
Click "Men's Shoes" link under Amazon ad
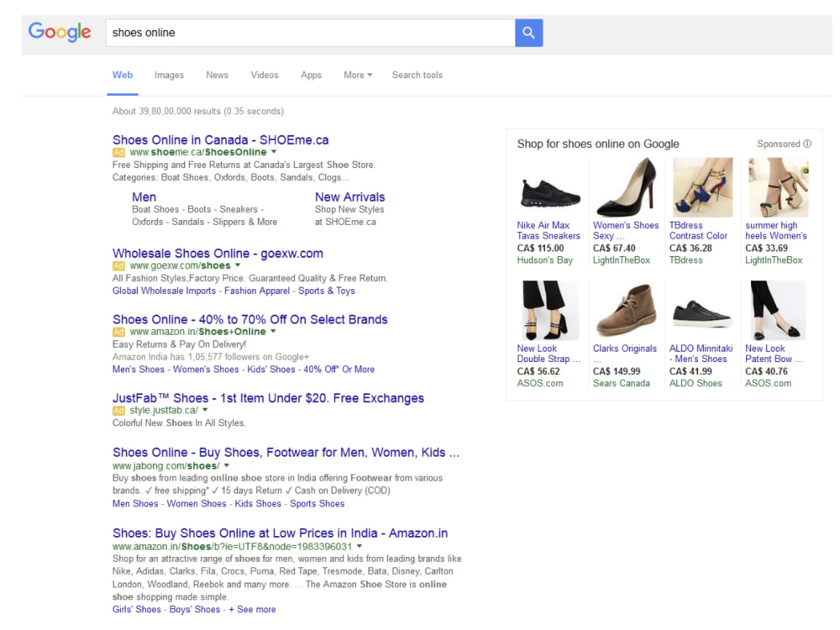click(139, 370)
